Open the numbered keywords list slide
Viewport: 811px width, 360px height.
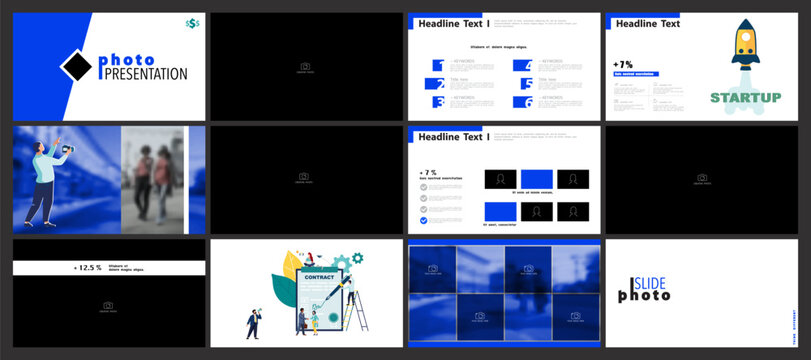click(x=504, y=67)
